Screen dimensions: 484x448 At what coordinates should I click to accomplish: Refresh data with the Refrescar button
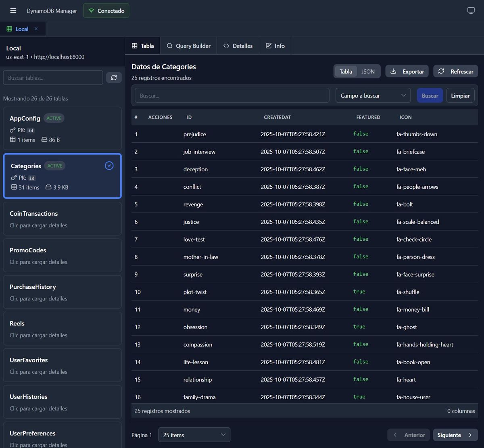(455, 71)
